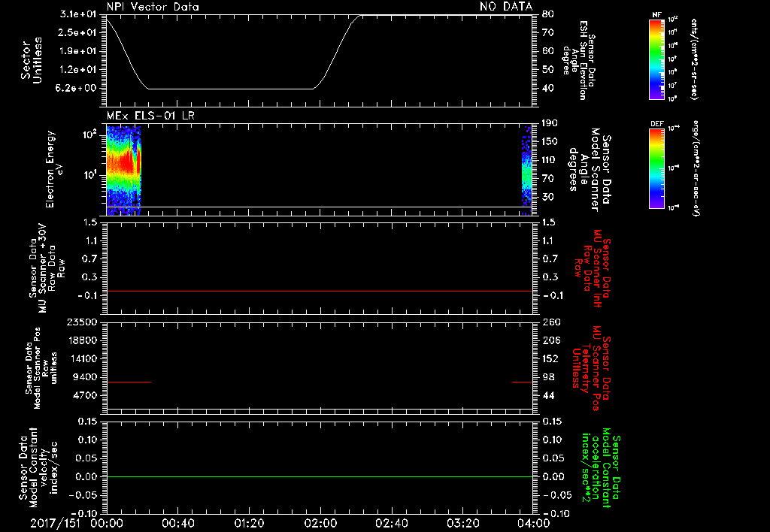
Task: Click the red scanner position segment near 04:00
Action: [522, 382]
